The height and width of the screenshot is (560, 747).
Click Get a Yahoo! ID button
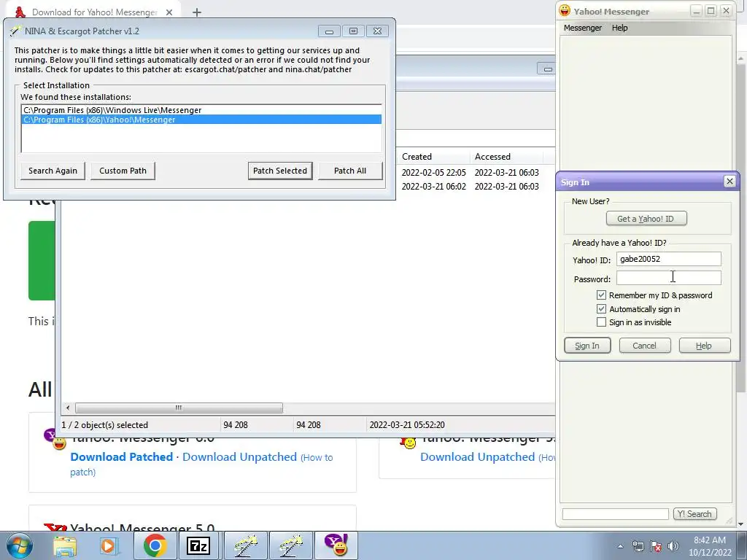click(646, 219)
